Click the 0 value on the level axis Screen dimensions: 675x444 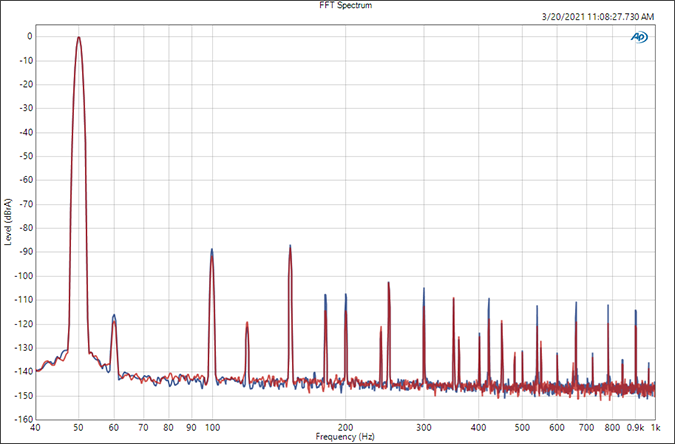pyautogui.click(x=30, y=37)
